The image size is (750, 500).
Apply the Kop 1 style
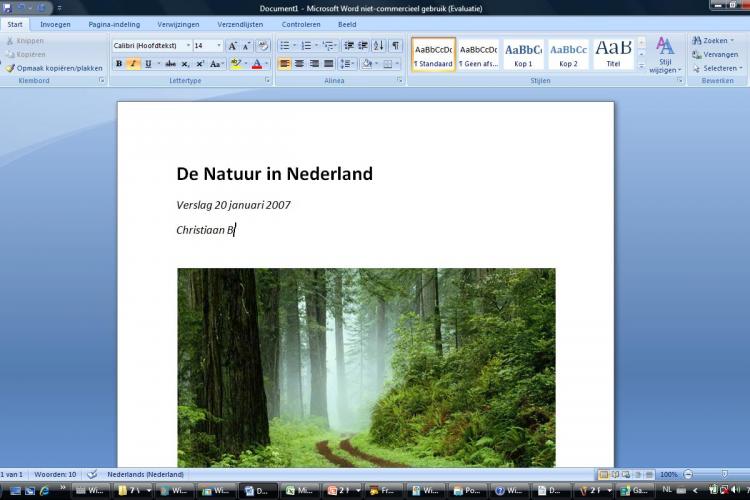coord(523,54)
